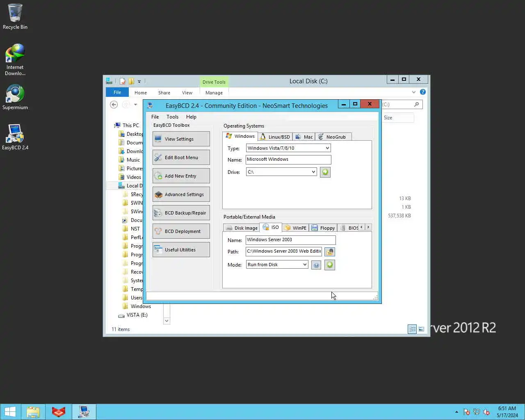This screenshot has width=525, height=420.
Task: Click the Add New Entry button
Action: 181,176
